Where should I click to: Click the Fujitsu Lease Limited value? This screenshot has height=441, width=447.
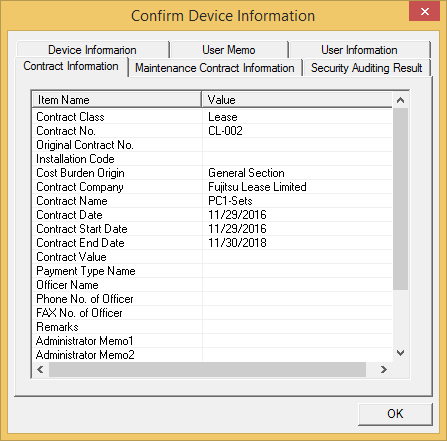coord(257,187)
